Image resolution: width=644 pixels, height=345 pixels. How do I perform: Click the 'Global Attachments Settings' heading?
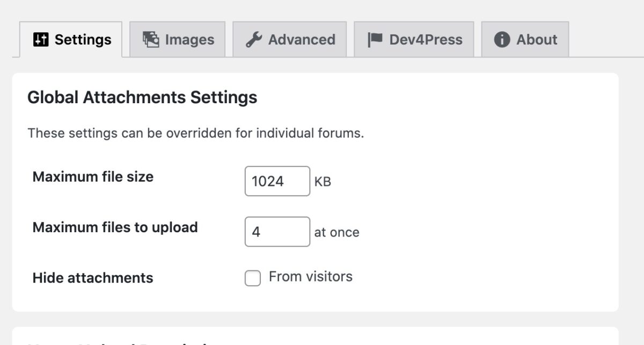point(142,97)
